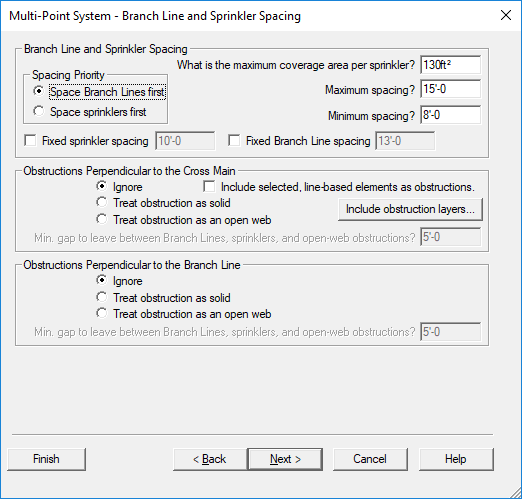The image size is (522, 499).
Task: Click Branch Line min gap field 5'-0
Action: [450, 332]
